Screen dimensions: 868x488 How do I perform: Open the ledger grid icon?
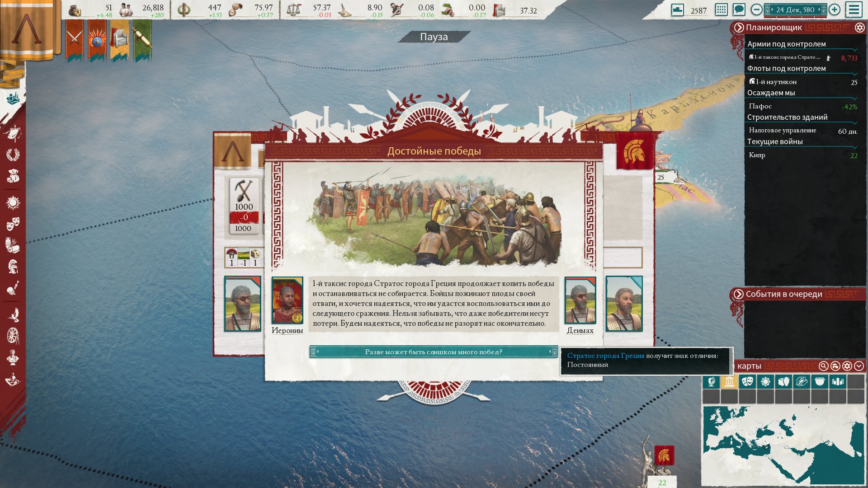coord(721,9)
